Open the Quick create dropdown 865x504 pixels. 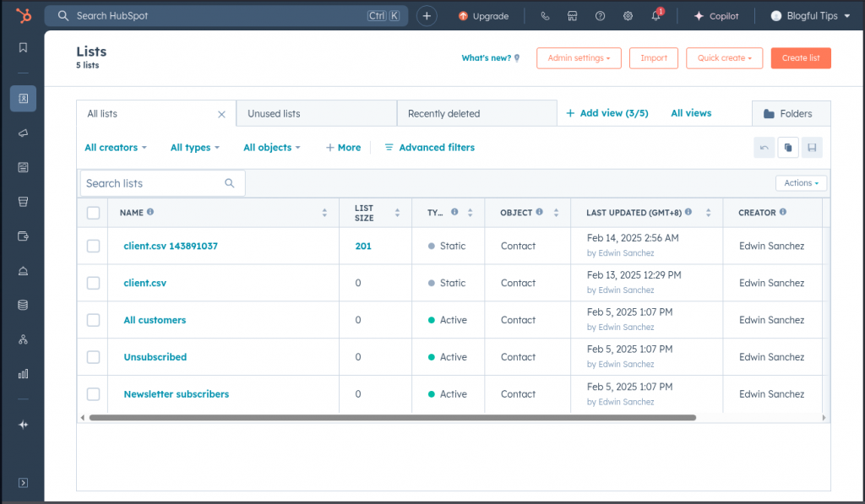click(724, 58)
